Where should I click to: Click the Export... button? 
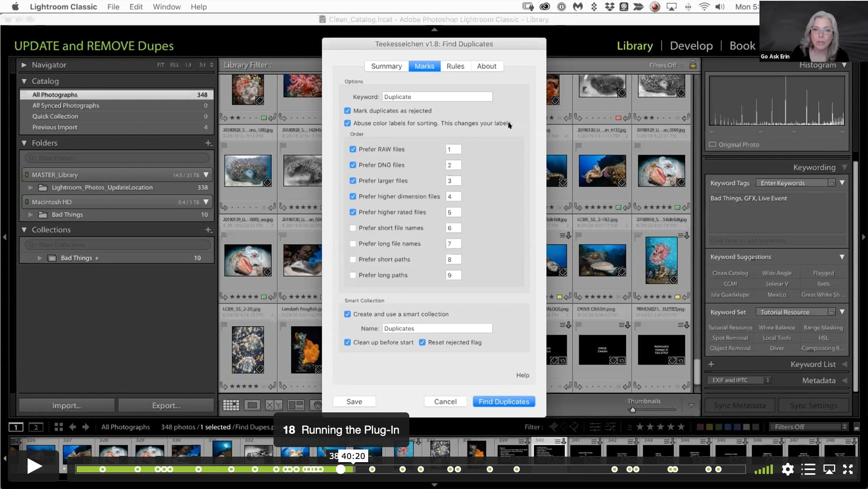point(166,406)
